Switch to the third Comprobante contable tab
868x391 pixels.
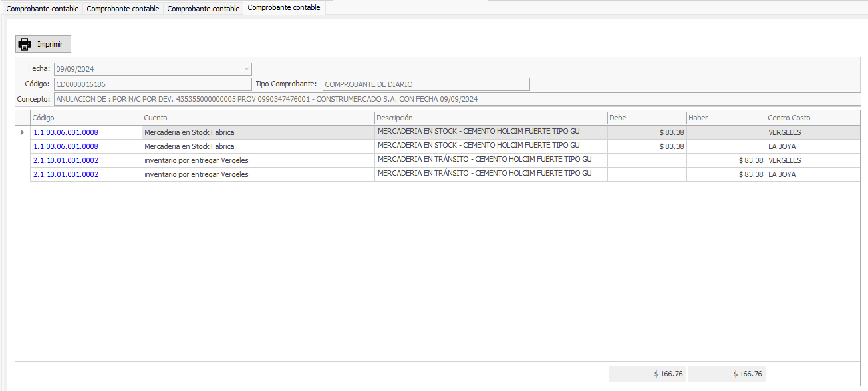click(204, 9)
